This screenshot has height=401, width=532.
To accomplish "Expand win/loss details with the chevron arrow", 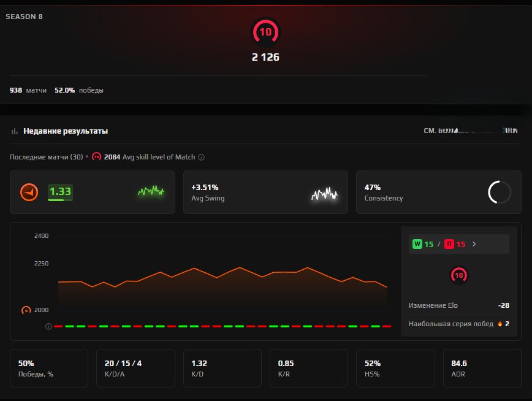I will click(474, 244).
